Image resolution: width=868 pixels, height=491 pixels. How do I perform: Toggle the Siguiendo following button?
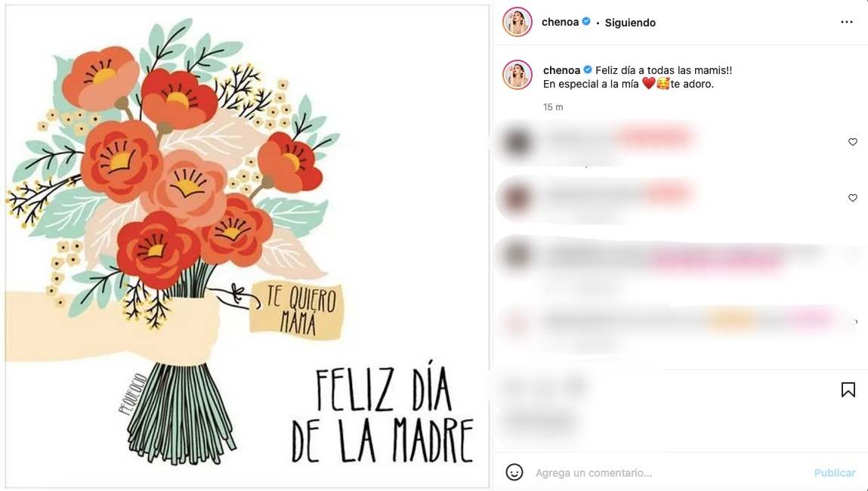pyautogui.click(x=630, y=23)
